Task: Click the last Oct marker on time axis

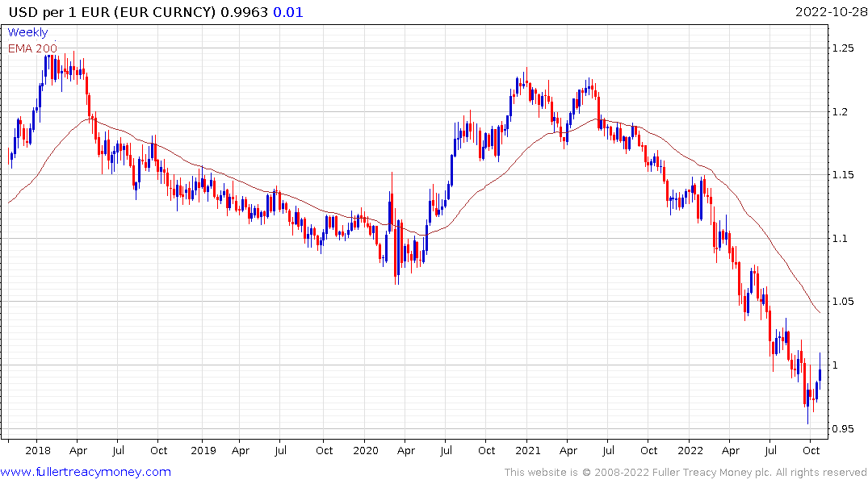Action: [x=811, y=451]
